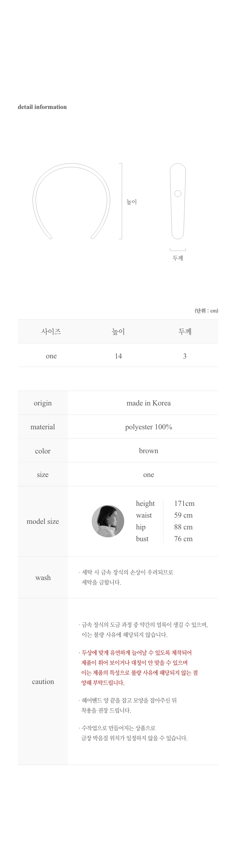Image resolution: width=236 pixels, height=868 pixels.
Task: Click the 'detail information' heading
Action: [42, 107]
